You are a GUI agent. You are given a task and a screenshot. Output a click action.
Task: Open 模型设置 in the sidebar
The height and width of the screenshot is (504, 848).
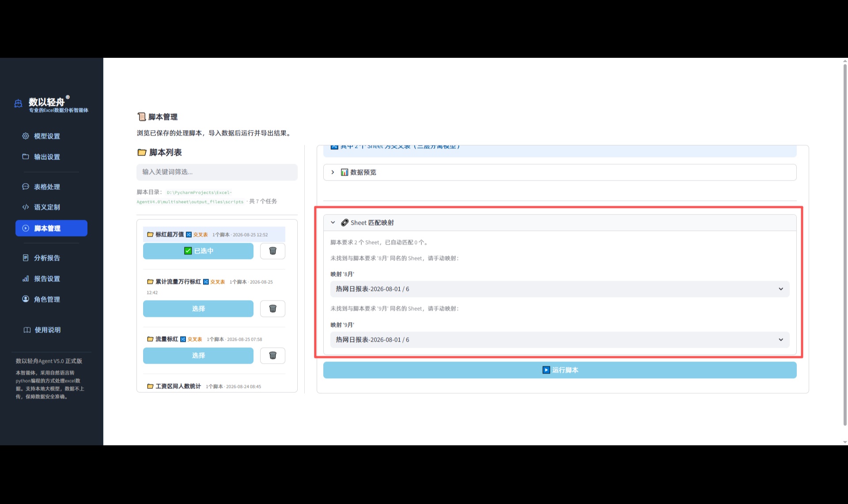[47, 136]
